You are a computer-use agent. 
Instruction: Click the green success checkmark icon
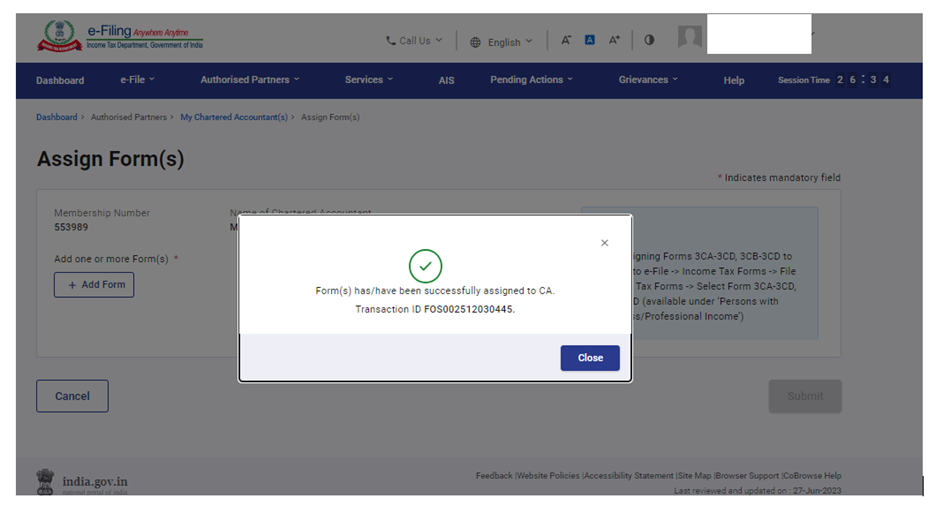click(x=425, y=265)
